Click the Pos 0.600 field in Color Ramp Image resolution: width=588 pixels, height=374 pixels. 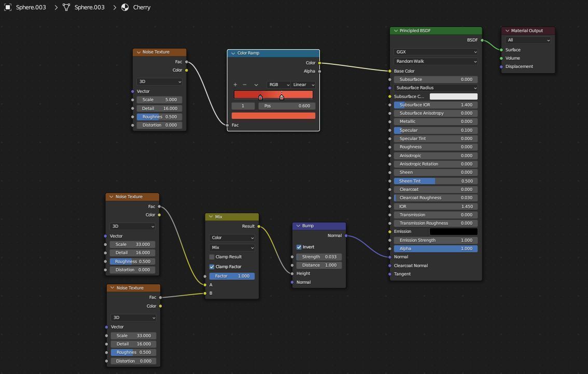[x=287, y=106]
